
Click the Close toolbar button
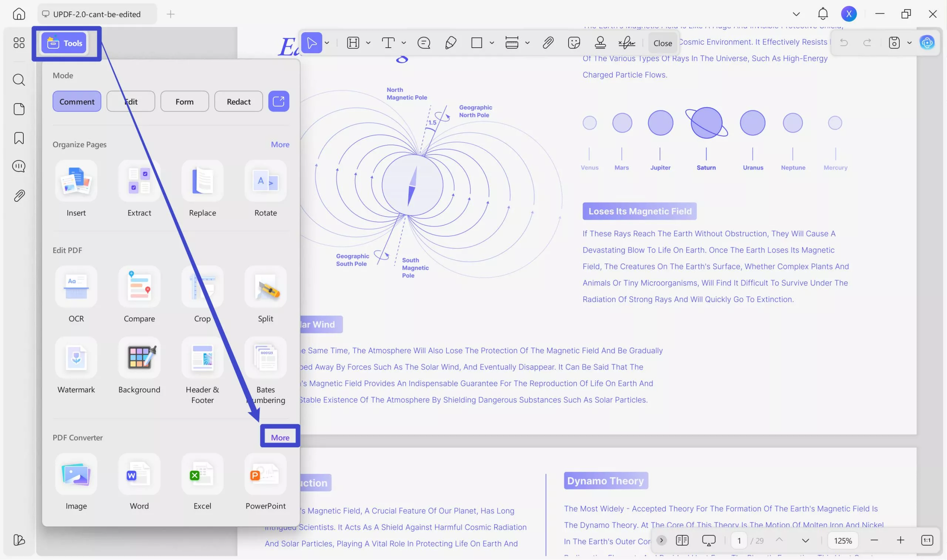click(x=663, y=43)
